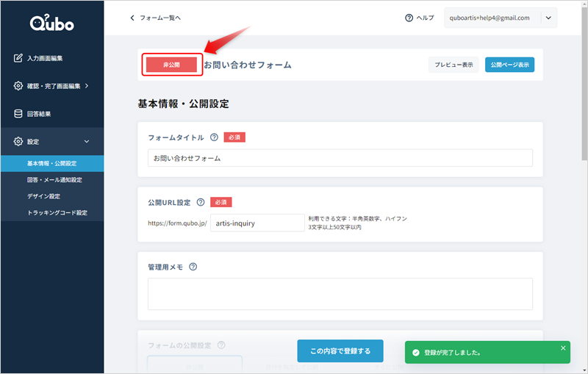Screen dimensions: 588x374
Task: Click the 入力画面編集 pencil icon
Action: point(18,58)
